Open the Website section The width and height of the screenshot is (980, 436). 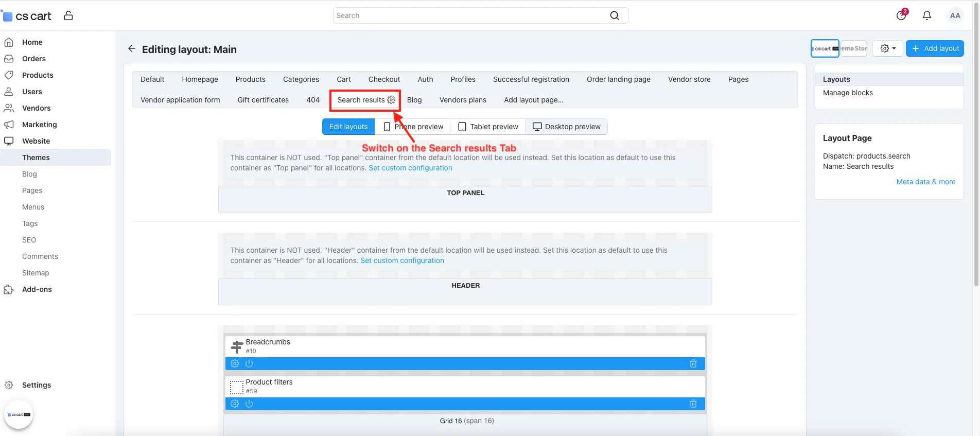coord(36,141)
